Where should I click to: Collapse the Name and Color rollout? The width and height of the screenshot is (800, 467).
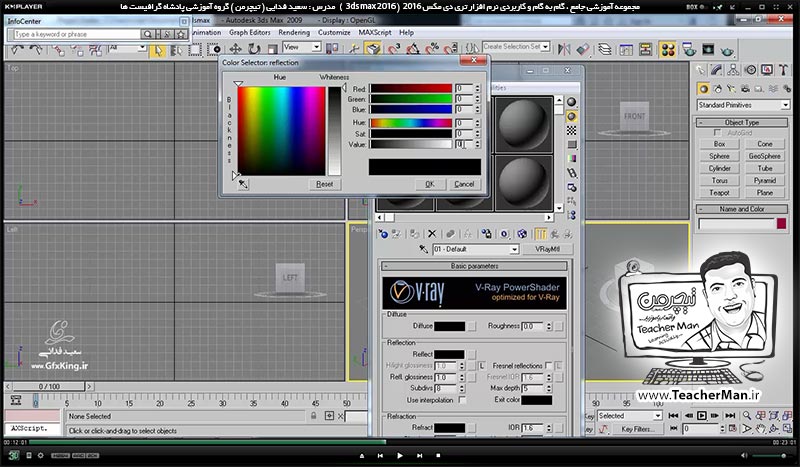click(742, 209)
